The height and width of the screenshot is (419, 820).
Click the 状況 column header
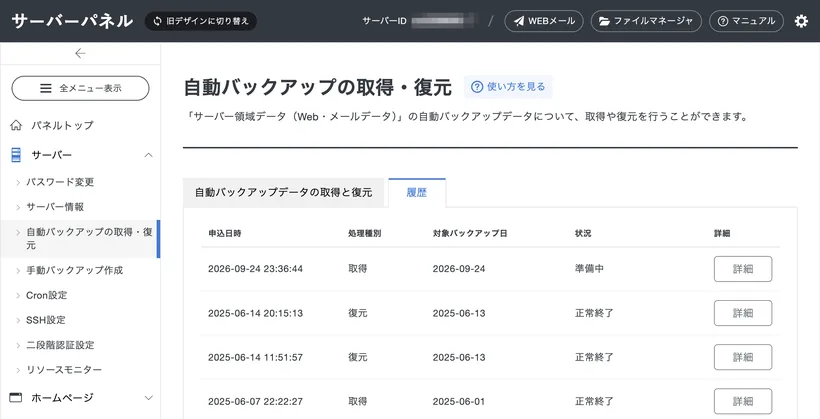(x=583, y=234)
